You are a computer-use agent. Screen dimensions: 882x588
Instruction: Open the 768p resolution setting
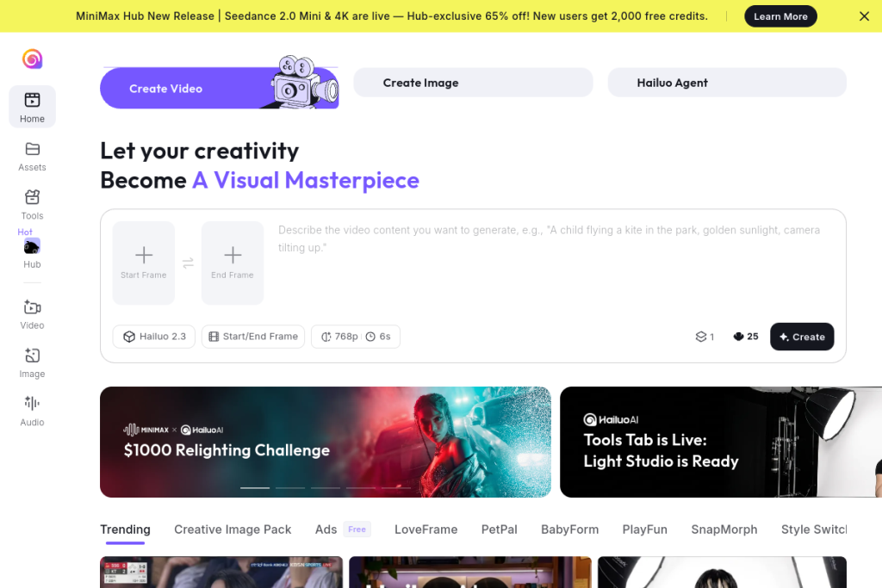click(339, 336)
